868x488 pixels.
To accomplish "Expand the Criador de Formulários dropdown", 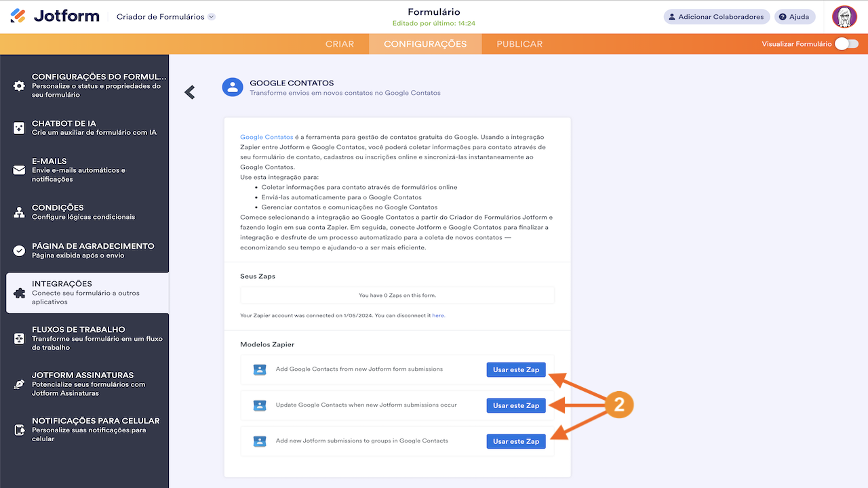I will pyautogui.click(x=165, y=16).
